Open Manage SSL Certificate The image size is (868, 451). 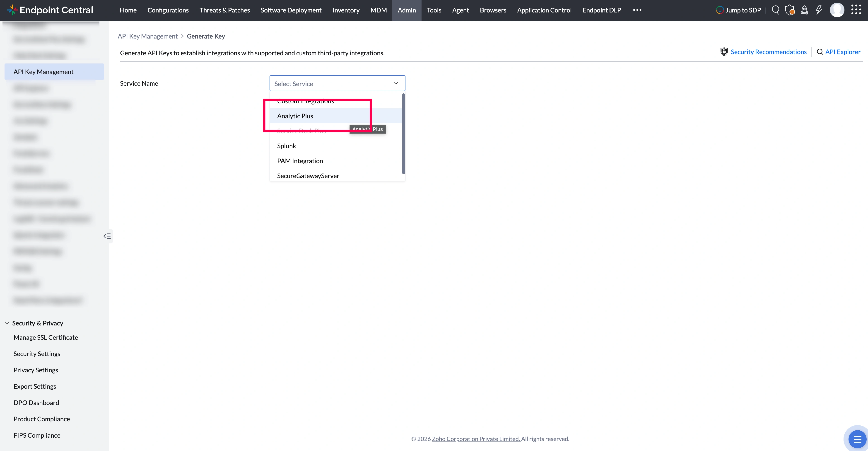tap(46, 337)
